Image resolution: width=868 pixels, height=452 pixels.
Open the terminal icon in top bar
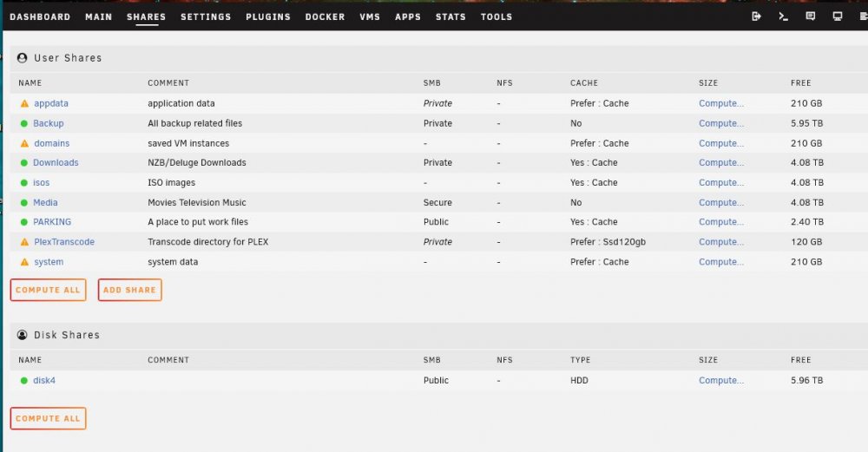click(x=783, y=16)
